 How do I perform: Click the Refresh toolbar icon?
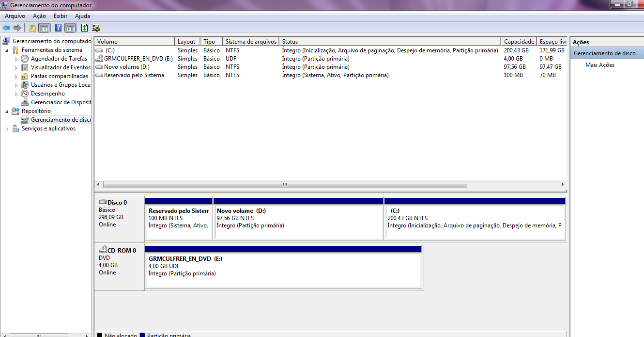tap(84, 28)
